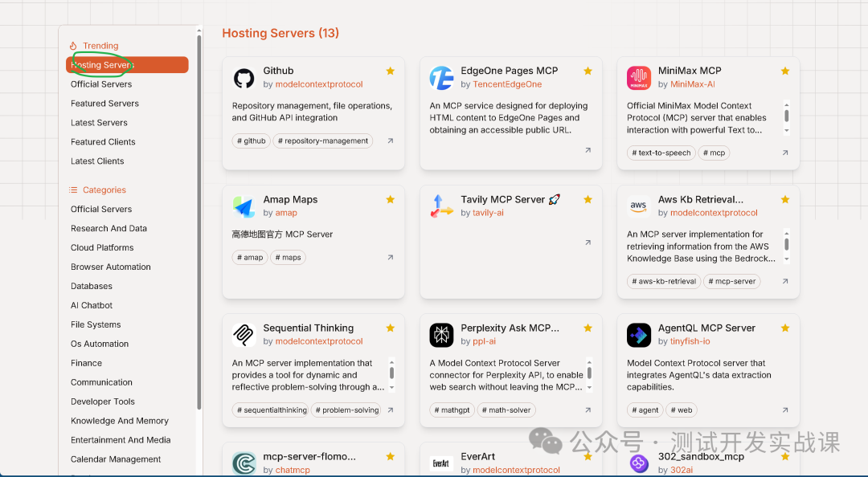Open Developer Tools category
The width and height of the screenshot is (868, 477).
[x=103, y=402]
